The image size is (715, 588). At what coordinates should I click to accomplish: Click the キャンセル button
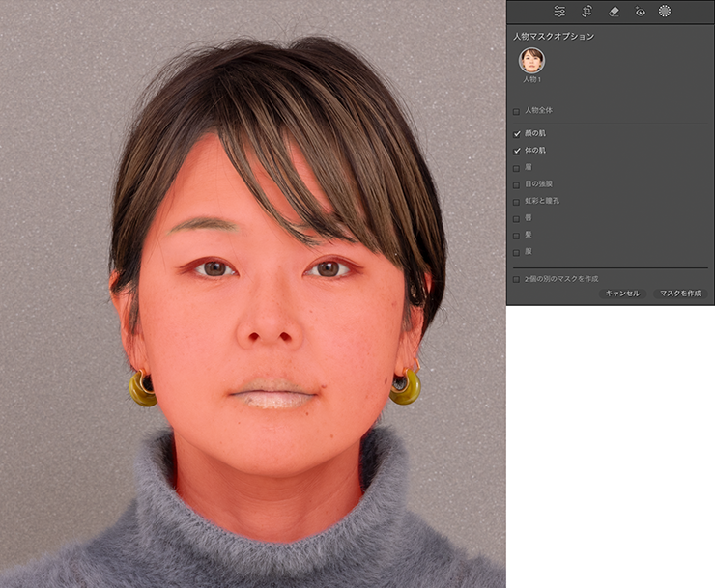(x=621, y=293)
